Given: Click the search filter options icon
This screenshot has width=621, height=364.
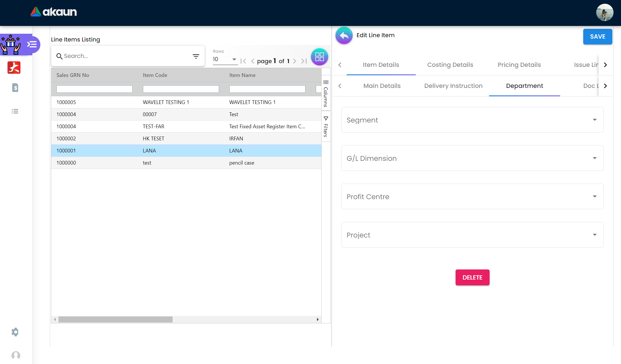Looking at the screenshot, I should (x=196, y=56).
